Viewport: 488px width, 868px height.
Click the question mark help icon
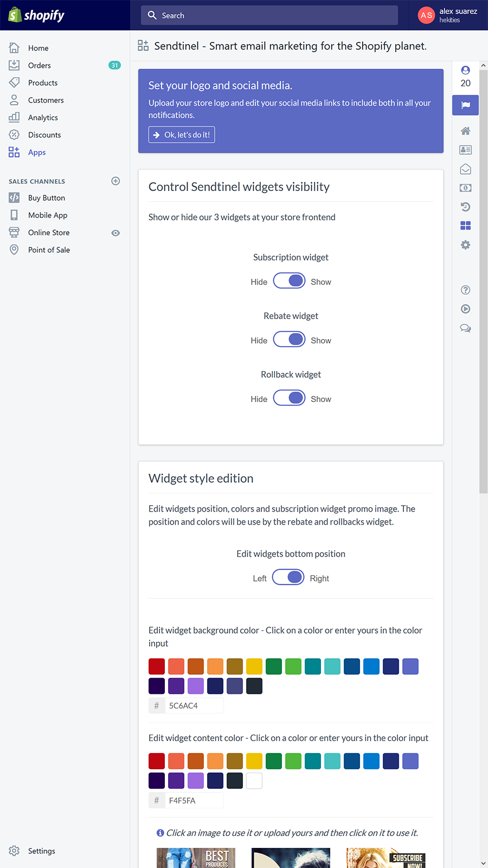(x=465, y=290)
